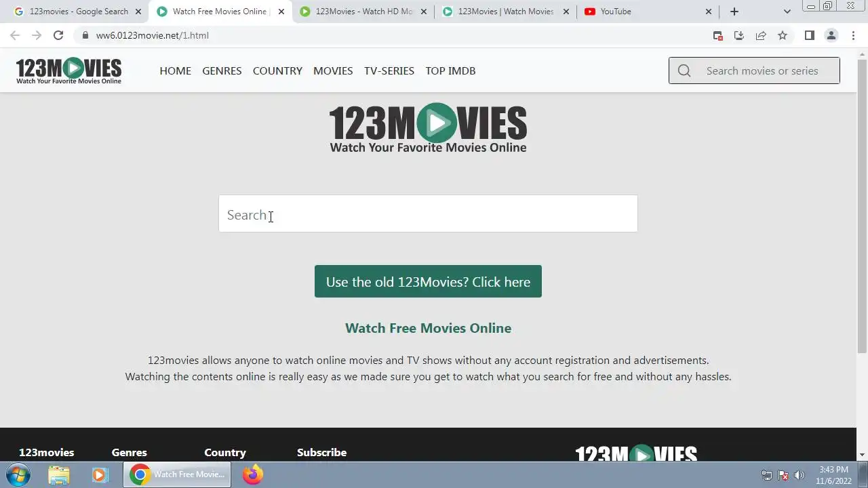Bookmark this page with the star icon
This screenshot has width=868, height=488.
[x=783, y=35]
